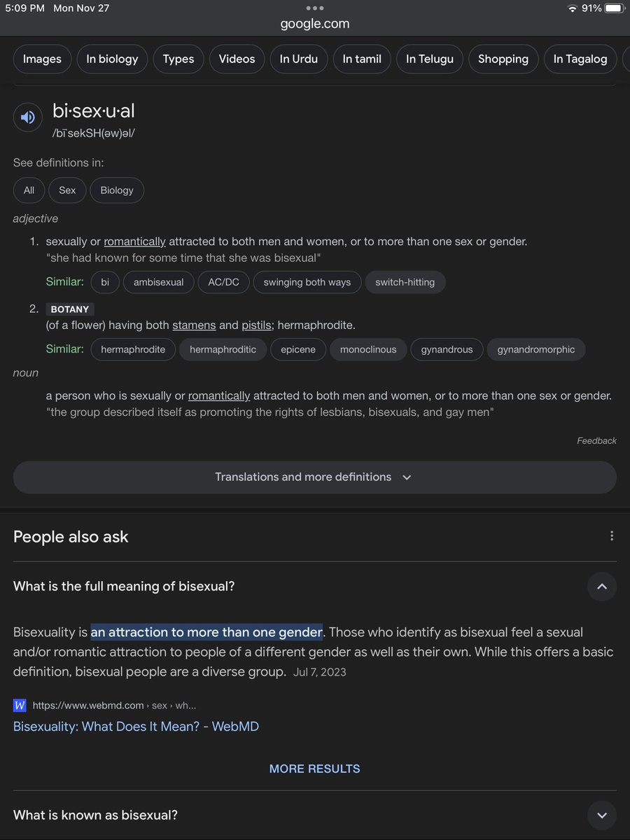Tap the three-dot multitasking icon at top
The image size is (630, 840).
[315, 8]
